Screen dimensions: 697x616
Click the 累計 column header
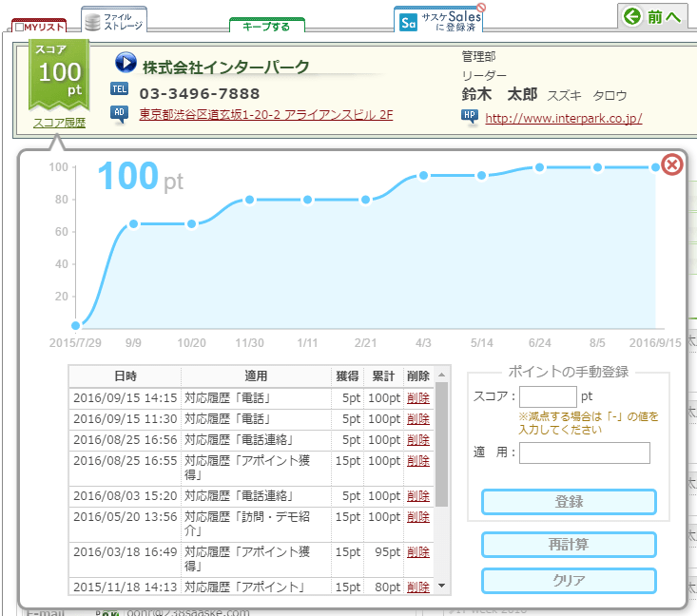(383, 376)
